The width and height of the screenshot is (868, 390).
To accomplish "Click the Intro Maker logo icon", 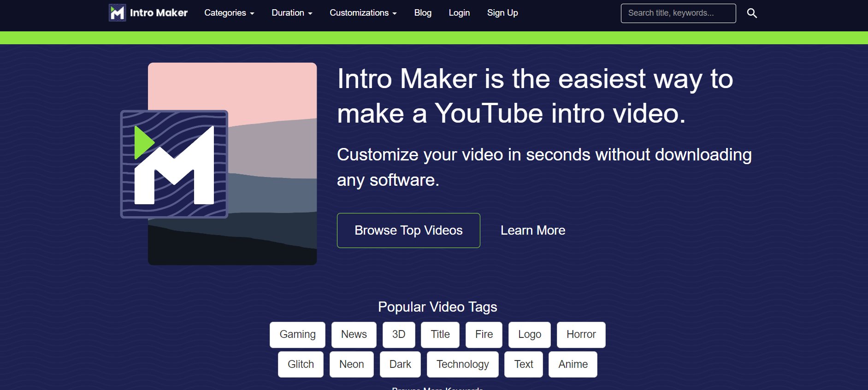I will tap(117, 13).
